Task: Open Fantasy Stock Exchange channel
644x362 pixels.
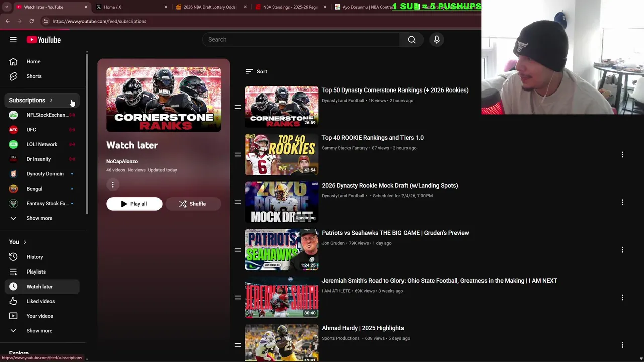Action: pos(42,204)
